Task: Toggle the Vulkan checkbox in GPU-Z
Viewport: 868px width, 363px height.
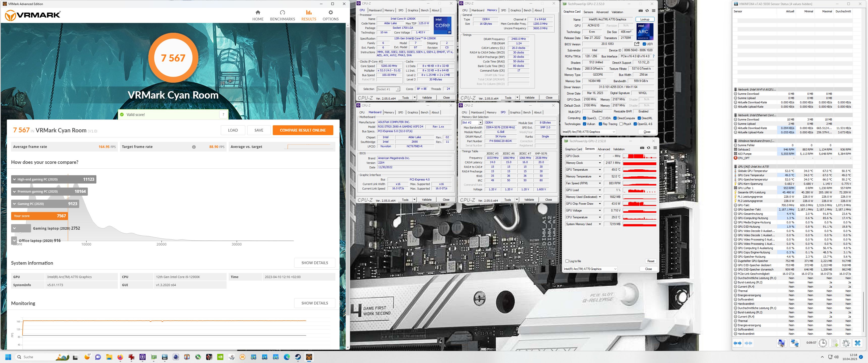Action: tap(584, 124)
